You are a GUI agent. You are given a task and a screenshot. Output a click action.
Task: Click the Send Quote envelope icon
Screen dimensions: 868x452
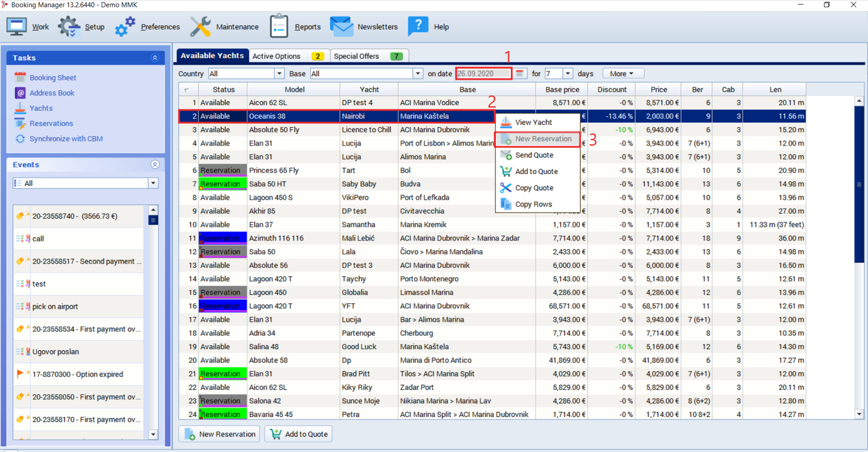pos(506,155)
